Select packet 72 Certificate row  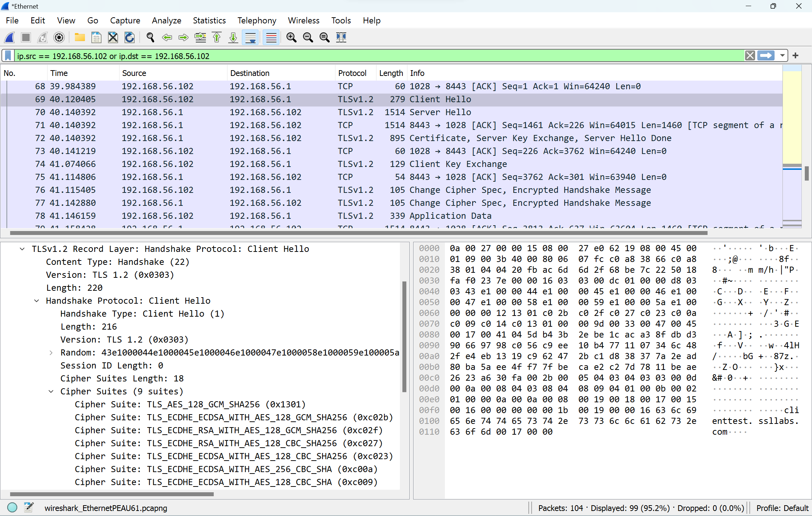point(392,138)
